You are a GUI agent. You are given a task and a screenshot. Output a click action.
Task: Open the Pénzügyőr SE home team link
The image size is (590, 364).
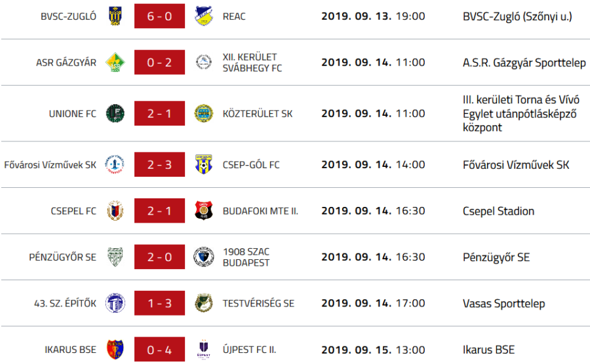tap(63, 257)
